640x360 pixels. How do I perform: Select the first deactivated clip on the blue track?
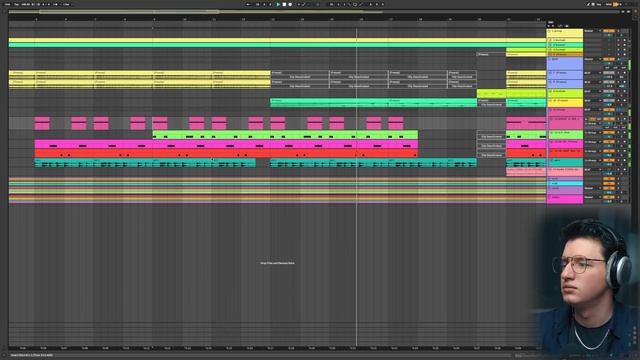(x=300, y=74)
